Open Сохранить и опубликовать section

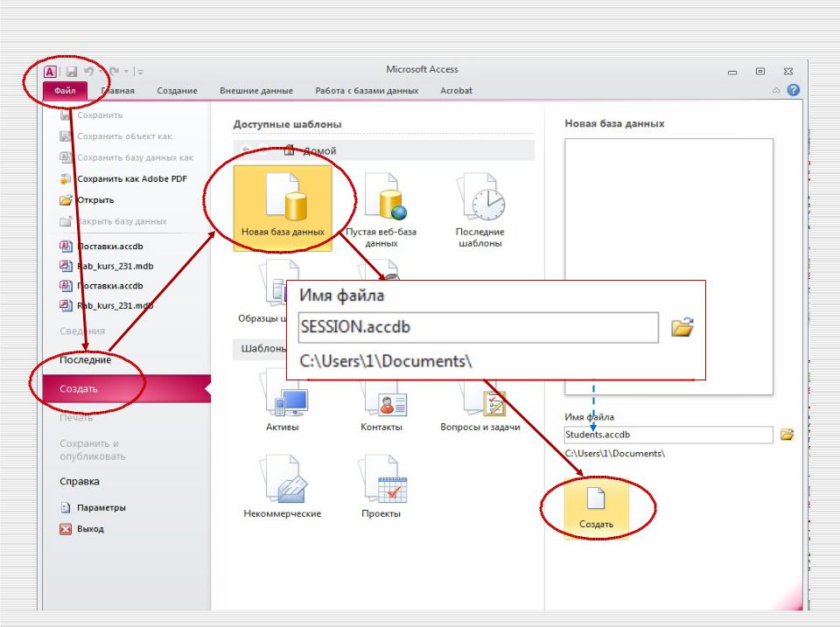[92, 449]
